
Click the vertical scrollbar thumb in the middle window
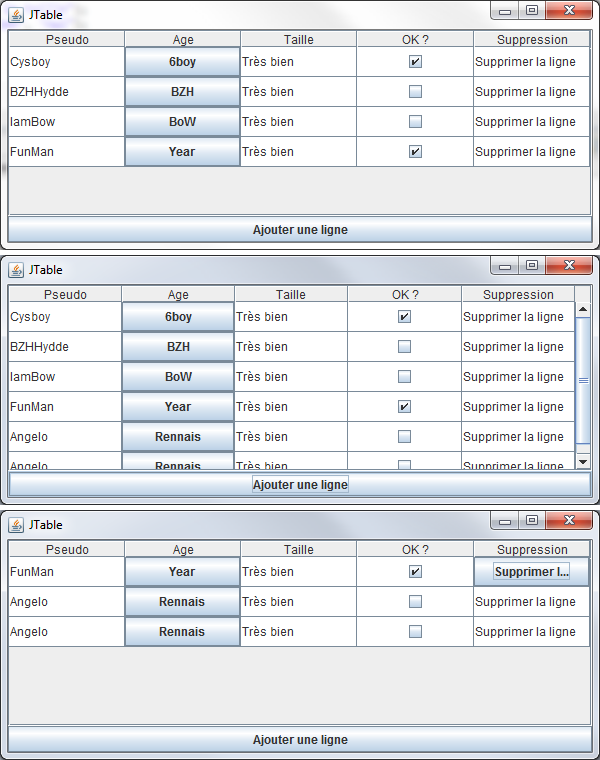tap(583, 380)
